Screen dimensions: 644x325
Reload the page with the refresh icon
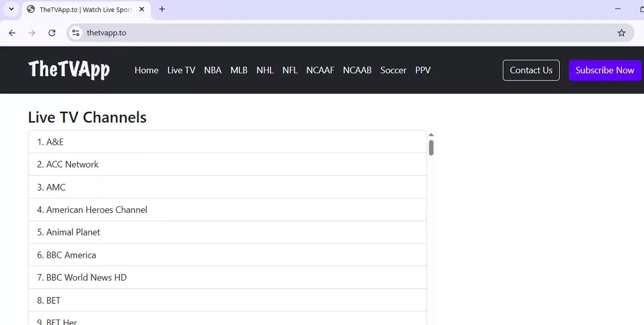coord(52,33)
